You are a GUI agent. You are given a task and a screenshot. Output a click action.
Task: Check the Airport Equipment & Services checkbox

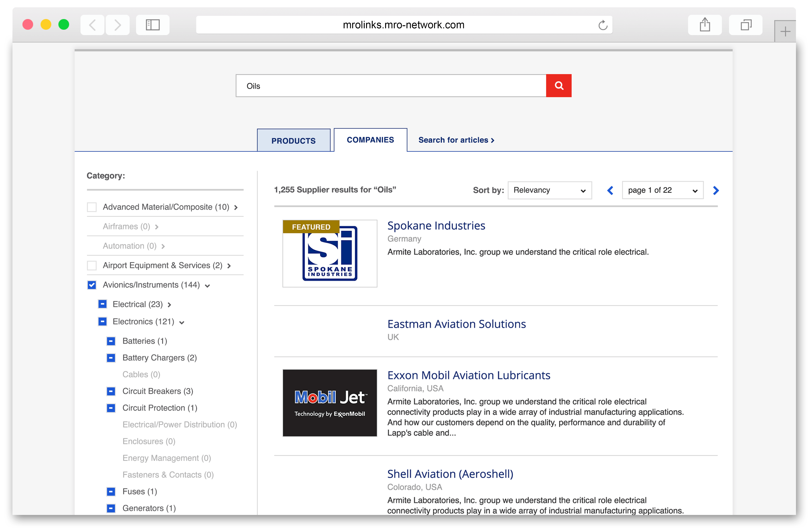[92, 265]
